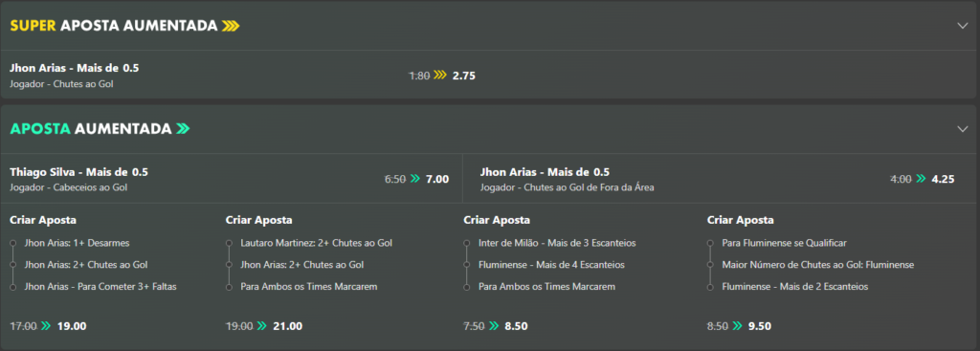The image size is (980, 351).
Task: Click yellow boost arrows next to 1.80
Action: coord(440,76)
